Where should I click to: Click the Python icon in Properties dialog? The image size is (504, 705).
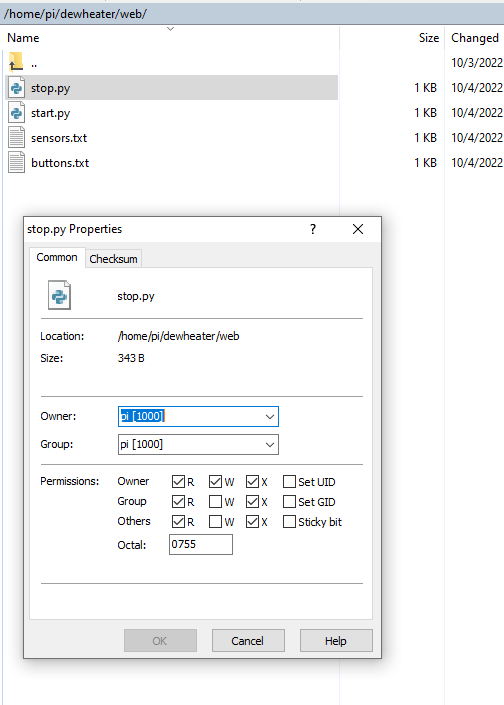(59, 295)
